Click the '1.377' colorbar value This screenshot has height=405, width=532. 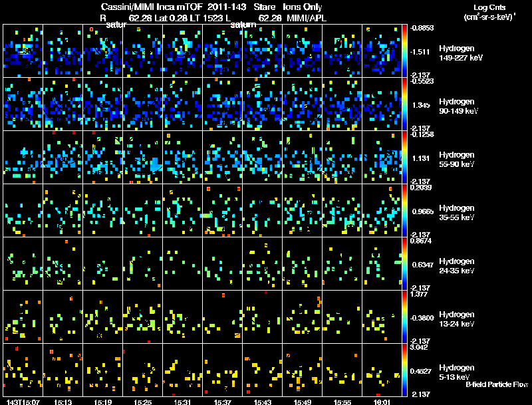tap(419, 294)
